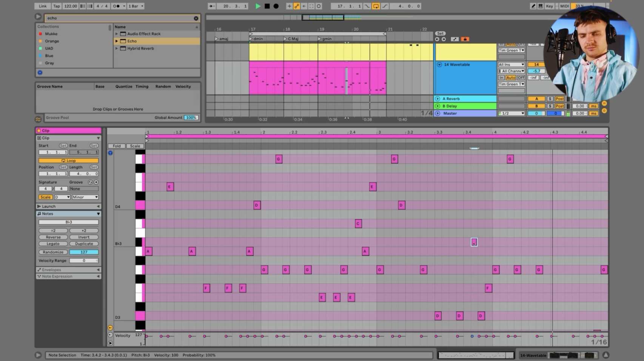Toggle the Follow playback arrow icon
This screenshot has height=361, width=644.
pyautogui.click(x=211, y=6)
